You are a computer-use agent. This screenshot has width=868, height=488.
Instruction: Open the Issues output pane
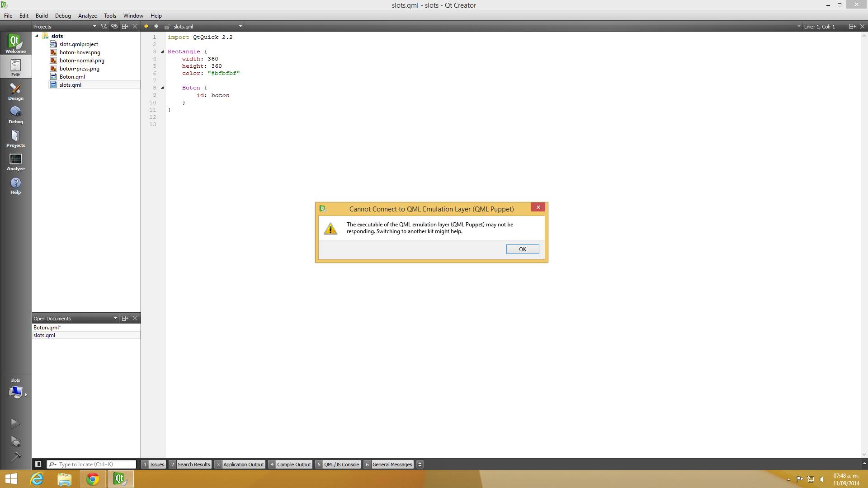pos(153,464)
